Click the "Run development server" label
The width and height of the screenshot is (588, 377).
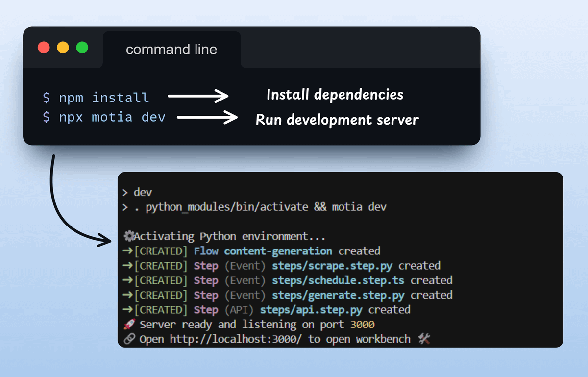tap(337, 120)
